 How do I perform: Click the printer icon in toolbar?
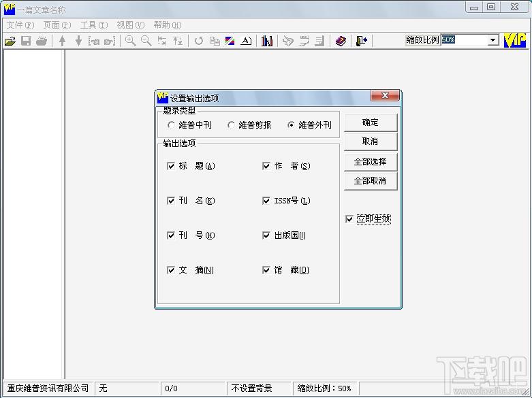(42, 41)
